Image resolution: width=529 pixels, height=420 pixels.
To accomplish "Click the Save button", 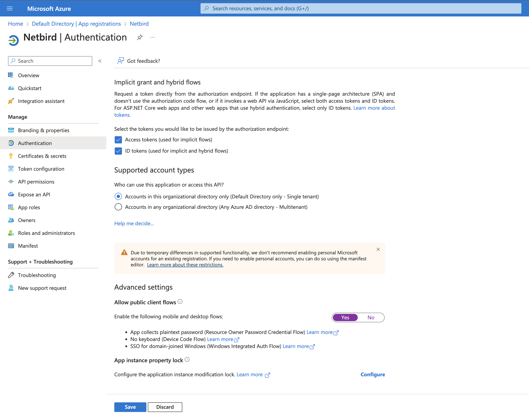I will pyautogui.click(x=130, y=407).
